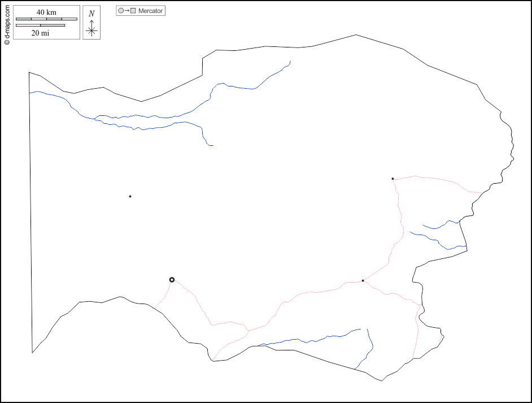Click the isolated city dot in the western area
532x403 pixels.
coord(130,196)
